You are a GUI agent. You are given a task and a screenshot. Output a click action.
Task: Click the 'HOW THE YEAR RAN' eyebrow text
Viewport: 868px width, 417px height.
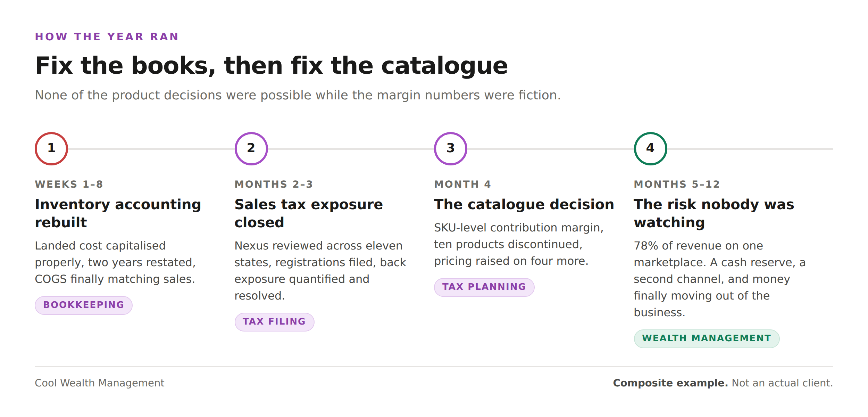[107, 37]
